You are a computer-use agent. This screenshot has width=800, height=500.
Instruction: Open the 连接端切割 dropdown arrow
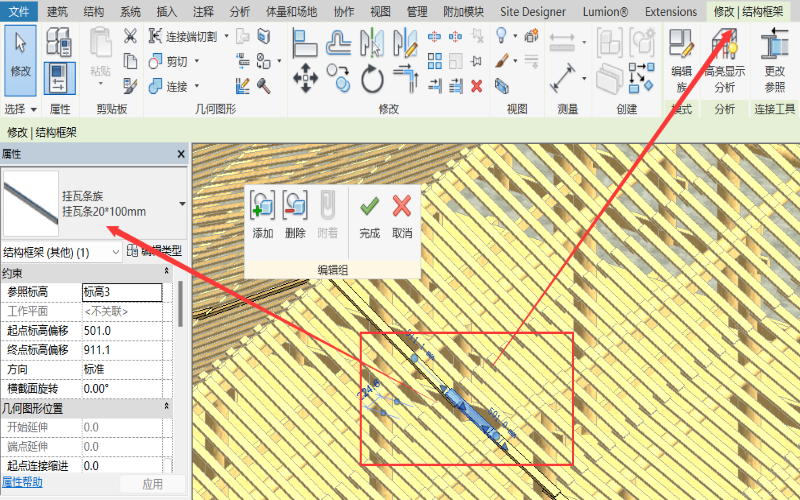(227, 36)
